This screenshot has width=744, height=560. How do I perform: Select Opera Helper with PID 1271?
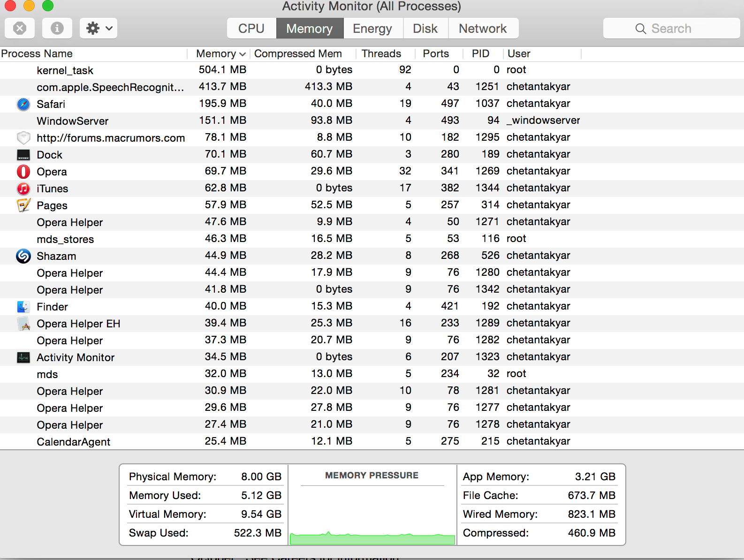click(x=372, y=222)
